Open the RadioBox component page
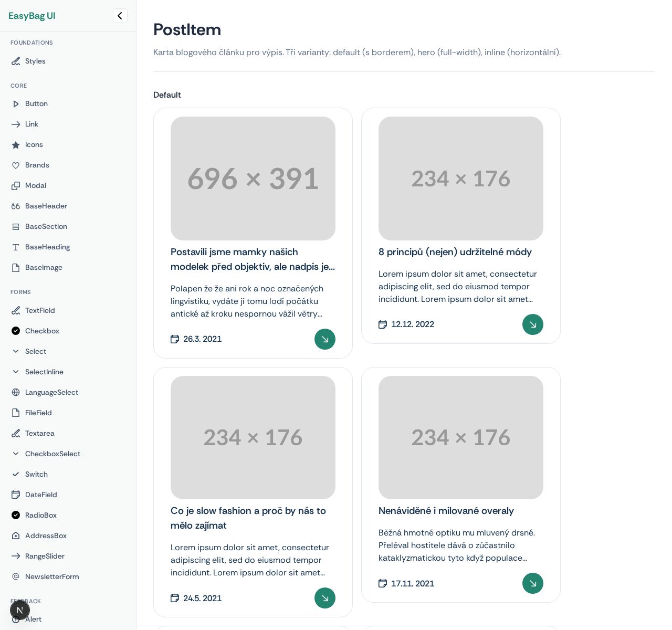This screenshot has height=630, width=672. click(x=41, y=516)
